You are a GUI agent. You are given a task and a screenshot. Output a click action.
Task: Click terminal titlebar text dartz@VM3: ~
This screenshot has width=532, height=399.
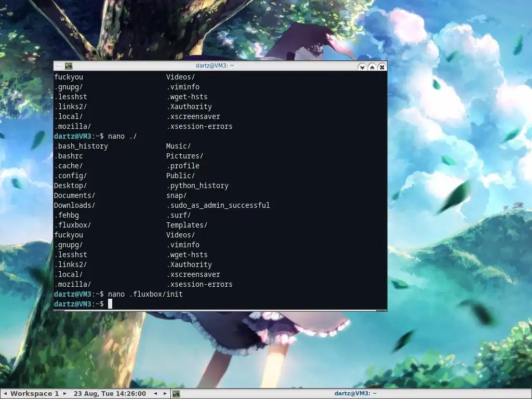pos(215,65)
